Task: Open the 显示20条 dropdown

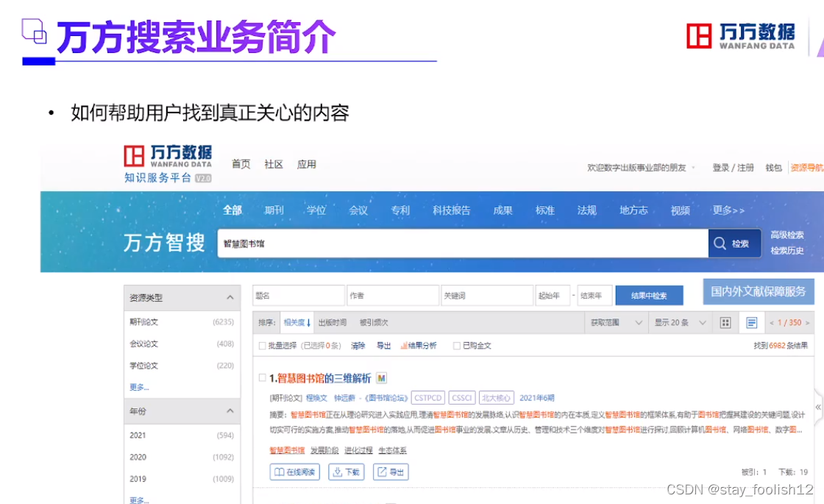Action: point(680,323)
